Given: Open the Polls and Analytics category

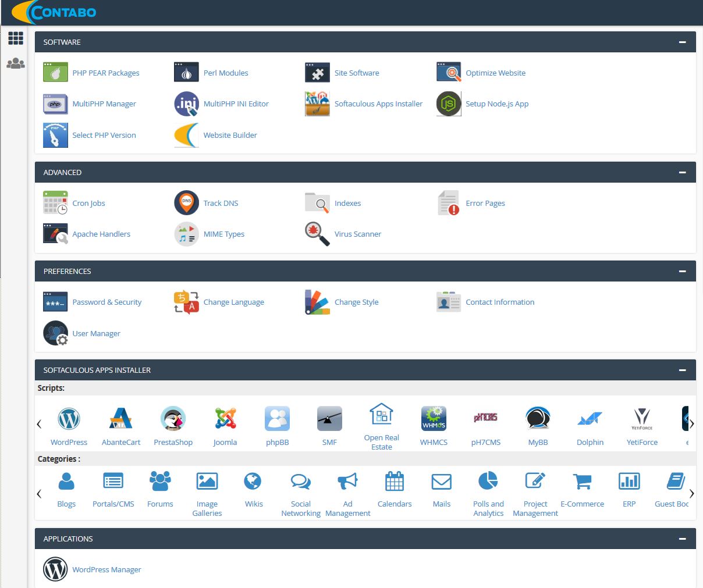Looking at the screenshot, I should (x=488, y=494).
